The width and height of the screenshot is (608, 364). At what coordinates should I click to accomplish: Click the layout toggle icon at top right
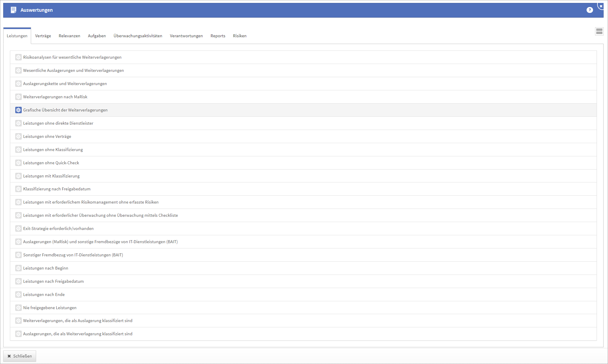[599, 31]
